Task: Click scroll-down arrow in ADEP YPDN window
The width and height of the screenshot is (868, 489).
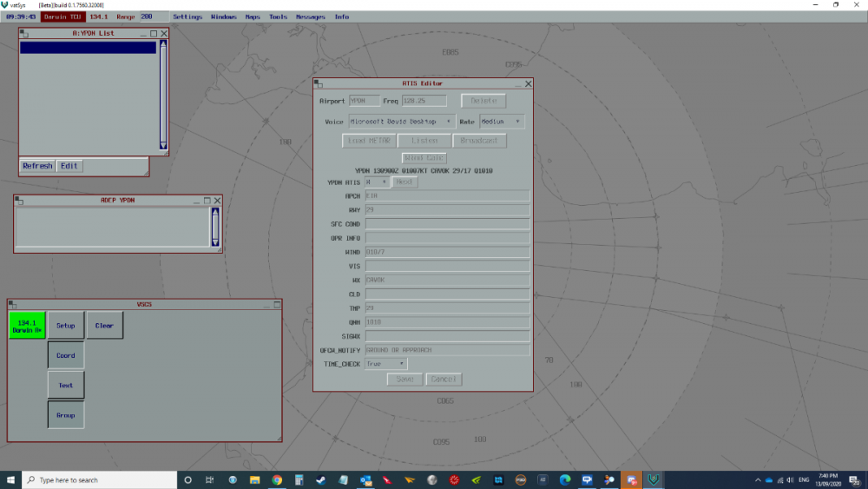Action: click(215, 241)
